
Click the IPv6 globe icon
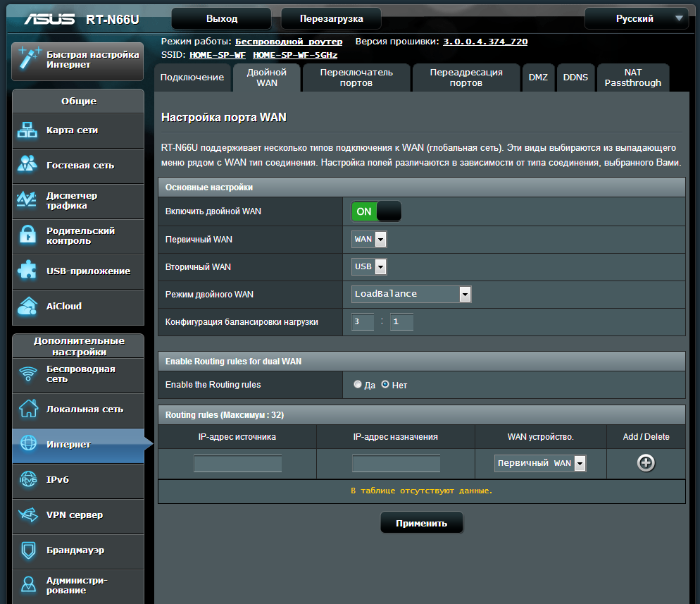pyautogui.click(x=29, y=479)
